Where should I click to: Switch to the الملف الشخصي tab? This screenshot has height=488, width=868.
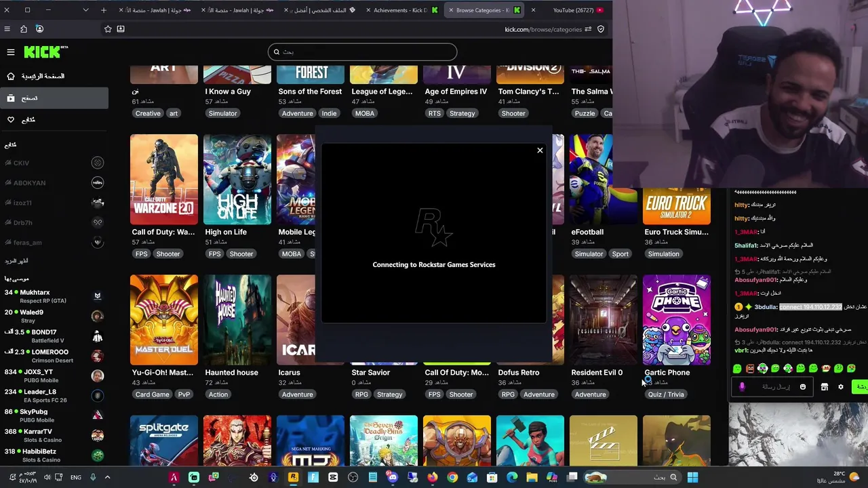320,10
